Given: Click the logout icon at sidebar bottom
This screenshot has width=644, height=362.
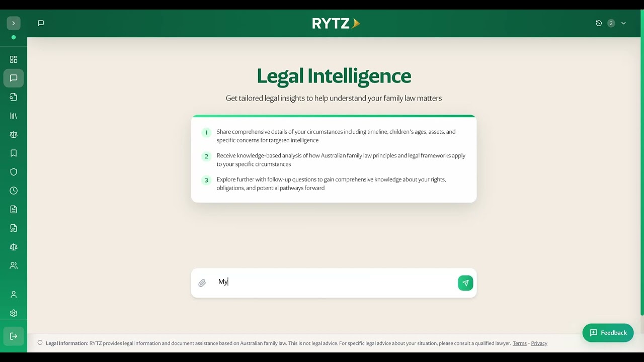Looking at the screenshot, I should pos(14,336).
